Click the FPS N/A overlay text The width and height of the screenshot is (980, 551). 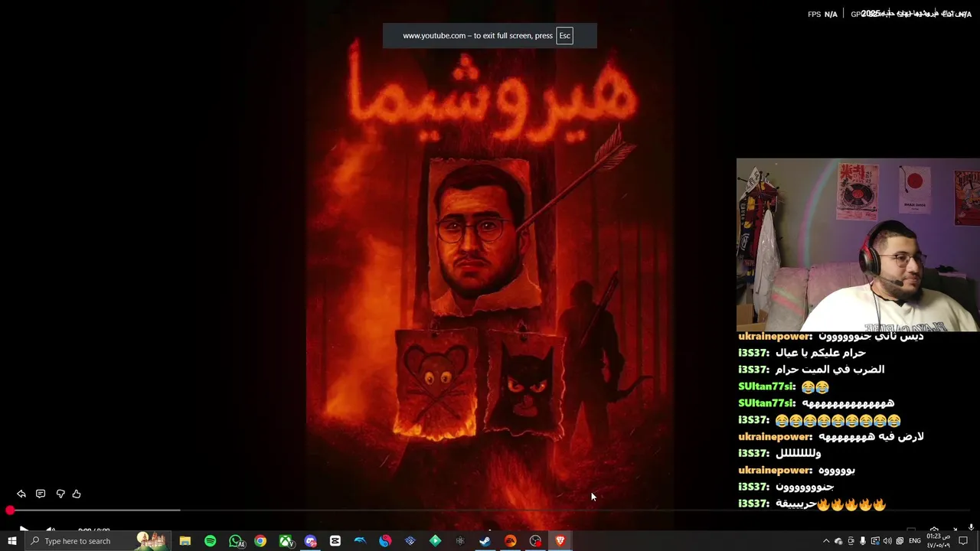pyautogui.click(x=822, y=15)
